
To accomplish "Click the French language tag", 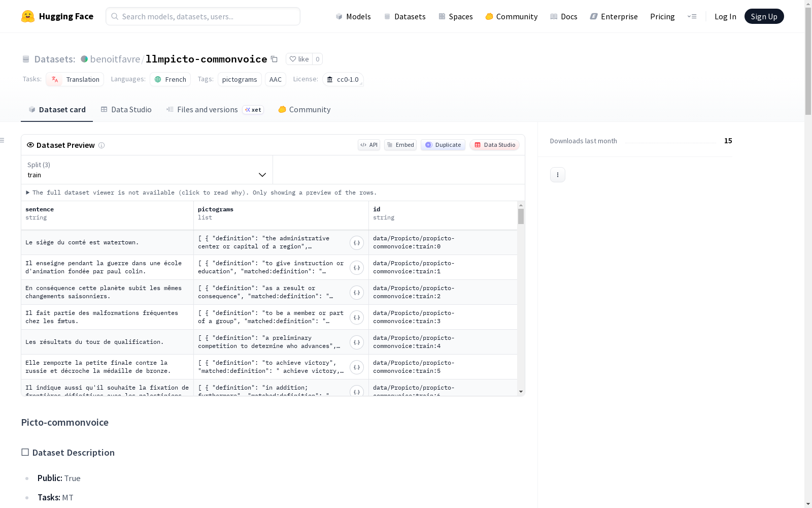I will [x=170, y=79].
